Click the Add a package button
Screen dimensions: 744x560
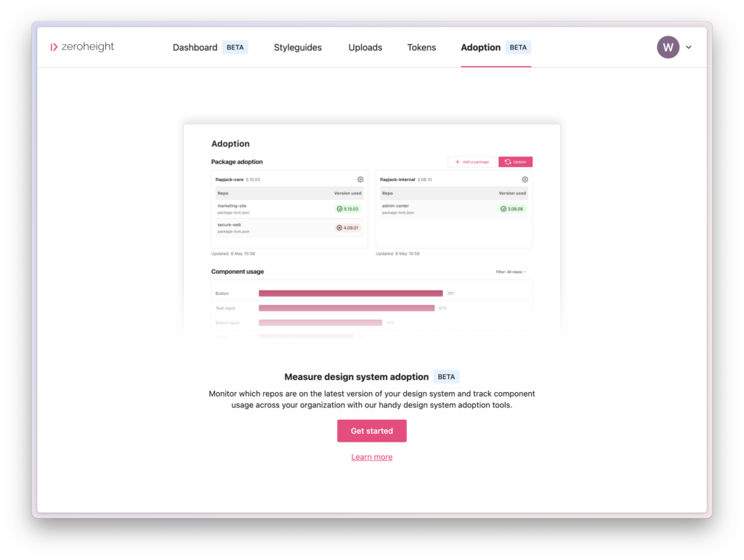472,162
